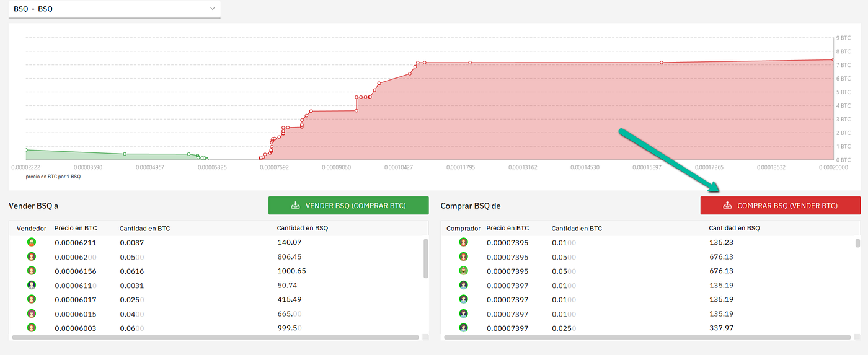The height and width of the screenshot is (355, 868).
Task: Click the BSQ amount 415.49
Action: point(289,299)
